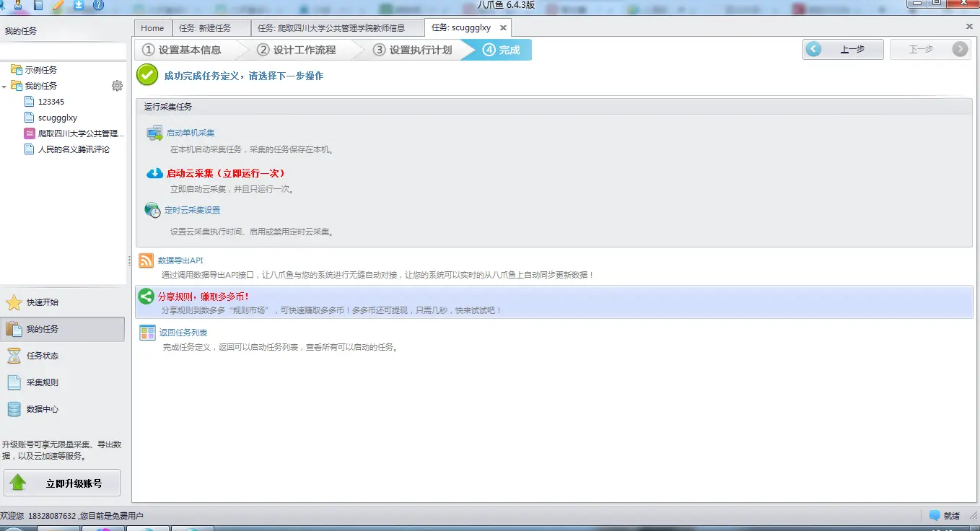Screen dimensions: 980x531
Task: Click the document icon for 采集规则
Action: point(14,382)
